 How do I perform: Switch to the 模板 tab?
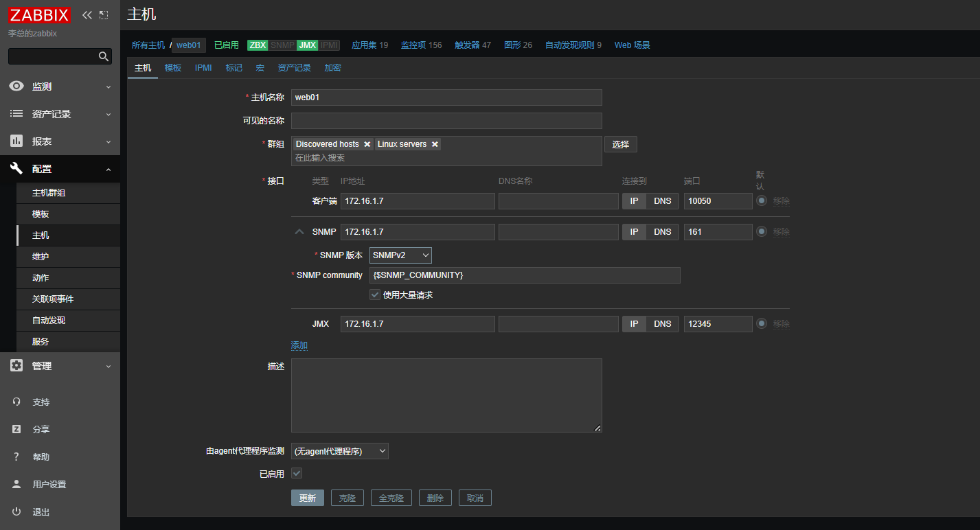pos(173,68)
